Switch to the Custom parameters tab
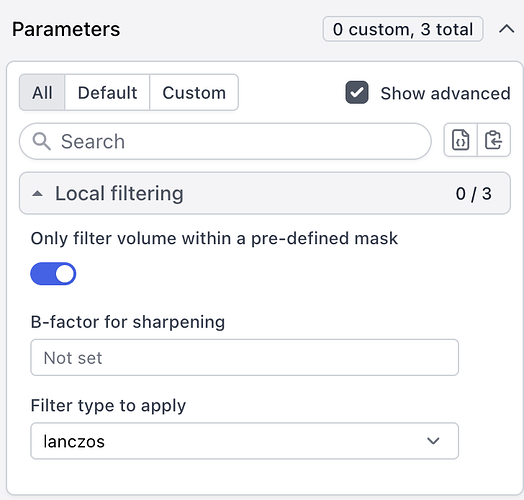Viewport: 524px width, 500px height. (194, 93)
